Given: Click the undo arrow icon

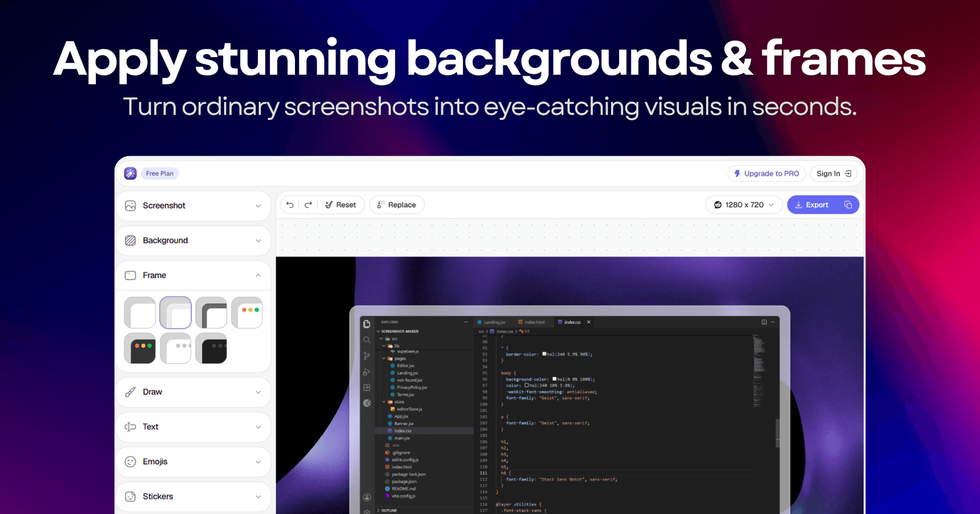Looking at the screenshot, I should (290, 205).
